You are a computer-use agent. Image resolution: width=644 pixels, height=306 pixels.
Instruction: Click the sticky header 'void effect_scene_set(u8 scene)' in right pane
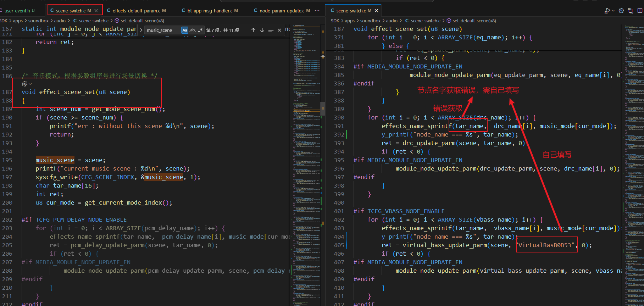coord(408,29)
